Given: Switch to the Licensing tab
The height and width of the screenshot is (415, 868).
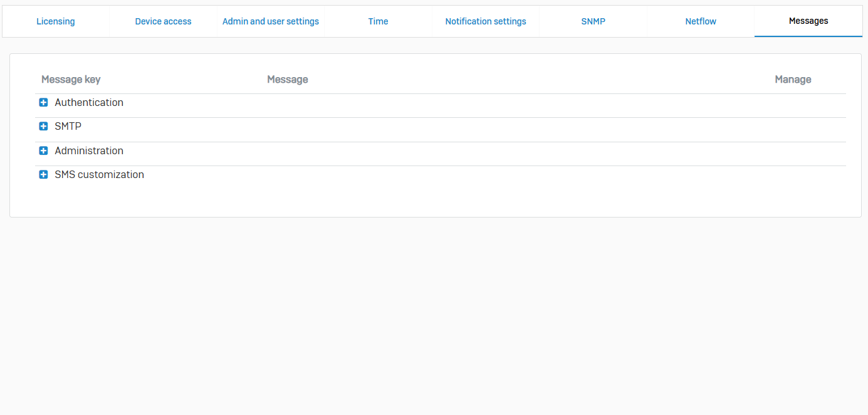Looking at the screenshot, I should coord(55,21).
